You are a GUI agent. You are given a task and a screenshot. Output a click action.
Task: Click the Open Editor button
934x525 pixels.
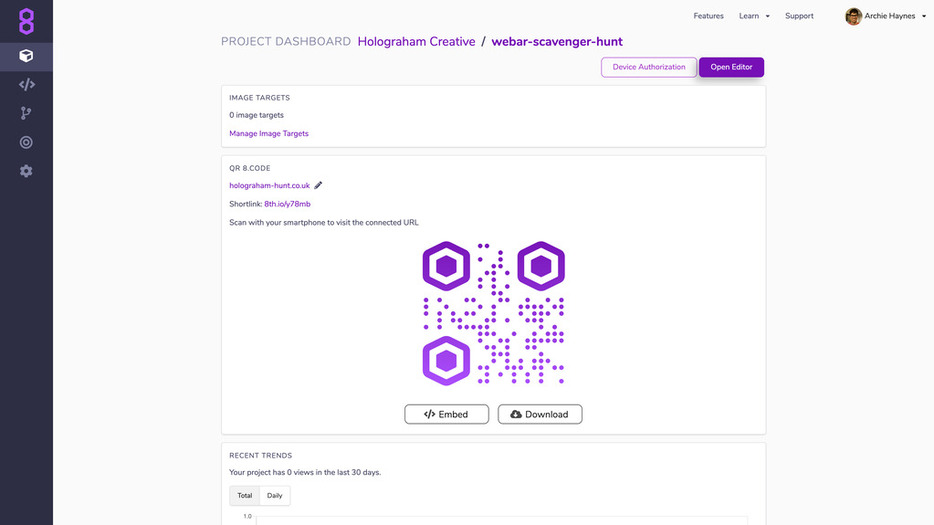point(731,67)
